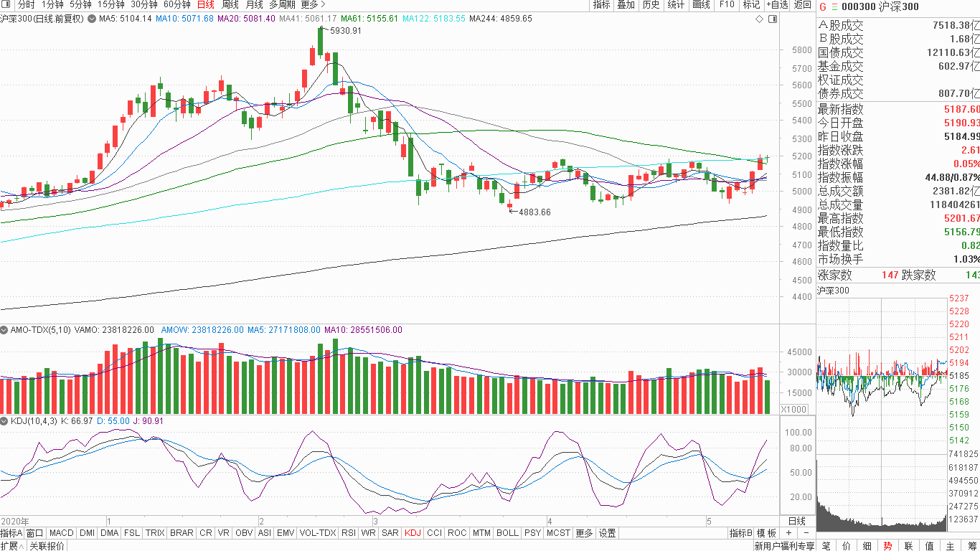
Task: Toggle the side panel layout icon
Action: pyautogui.click(x=773, y=19)
